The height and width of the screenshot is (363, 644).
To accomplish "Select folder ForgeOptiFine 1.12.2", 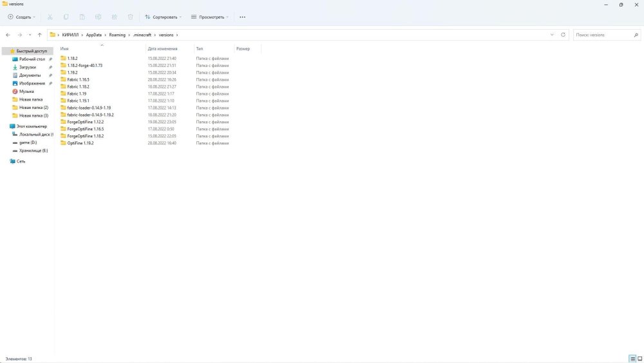I will click(86, 122).
